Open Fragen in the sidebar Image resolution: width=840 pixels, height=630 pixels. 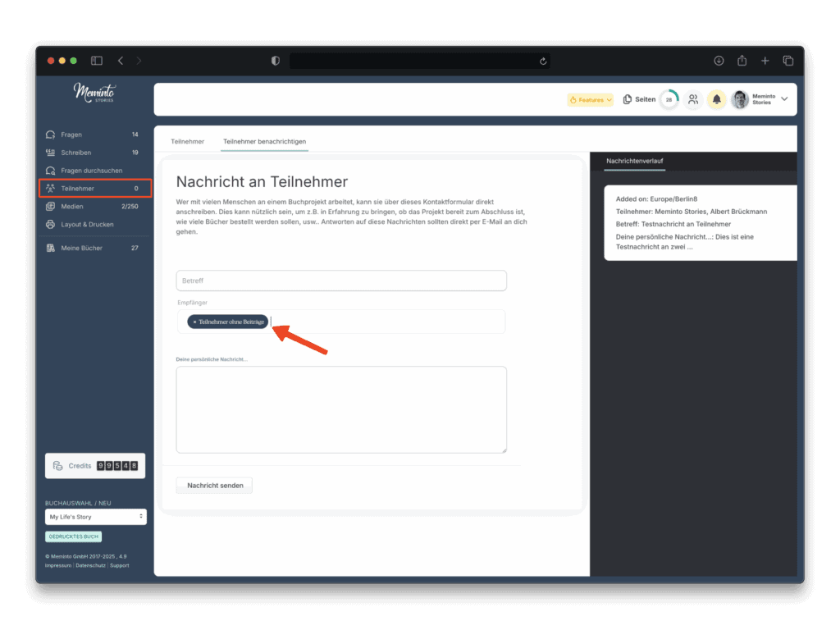pos(71,135)
